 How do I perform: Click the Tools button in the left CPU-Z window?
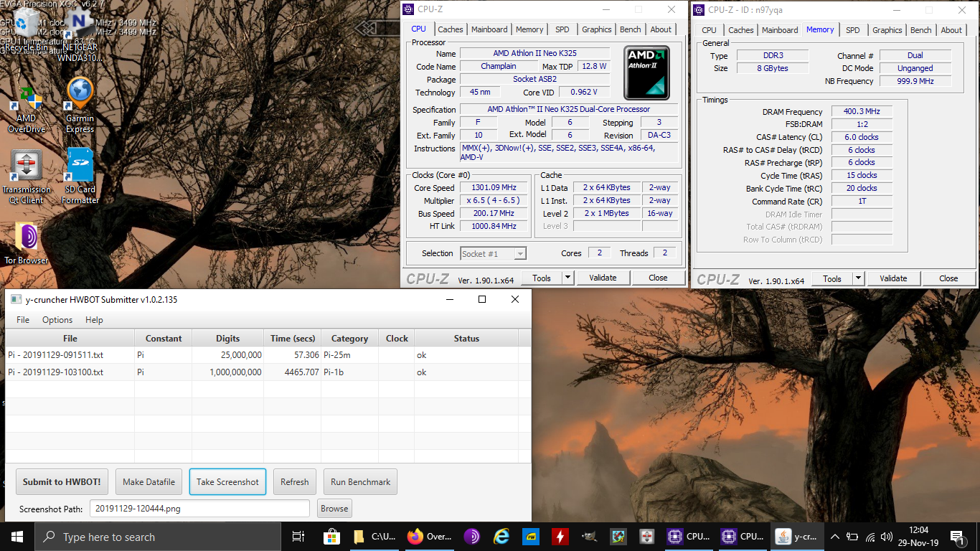click(541, 278)
